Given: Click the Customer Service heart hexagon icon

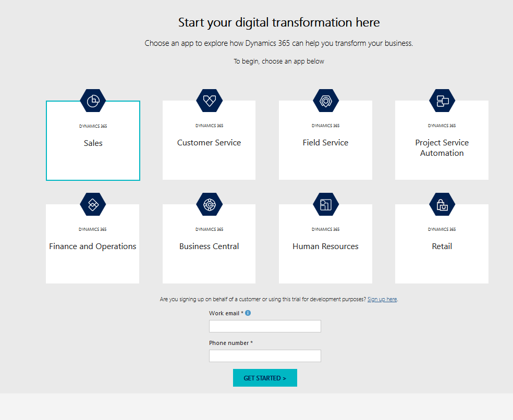Looking at the screenshot, I should click(210, 101).
